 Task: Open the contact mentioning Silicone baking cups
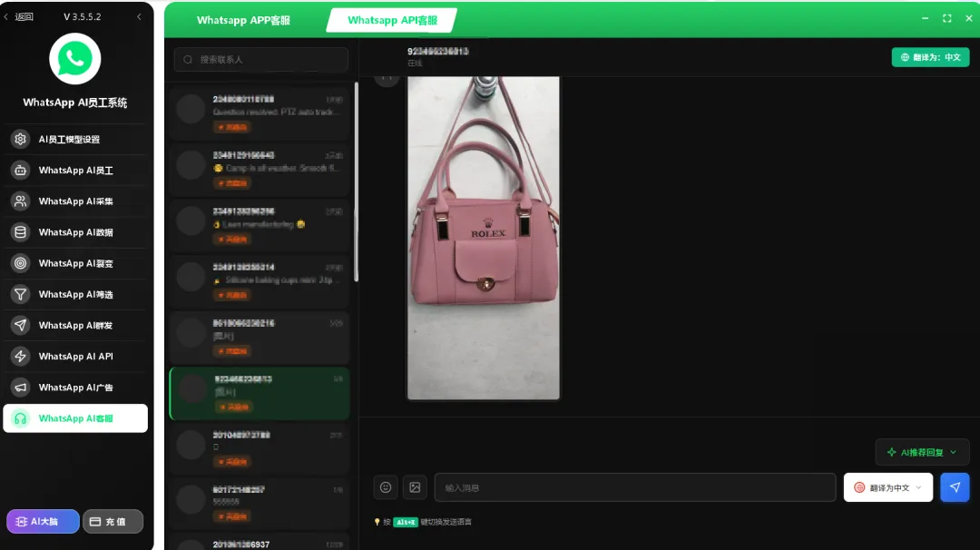[x=260, y=280]
